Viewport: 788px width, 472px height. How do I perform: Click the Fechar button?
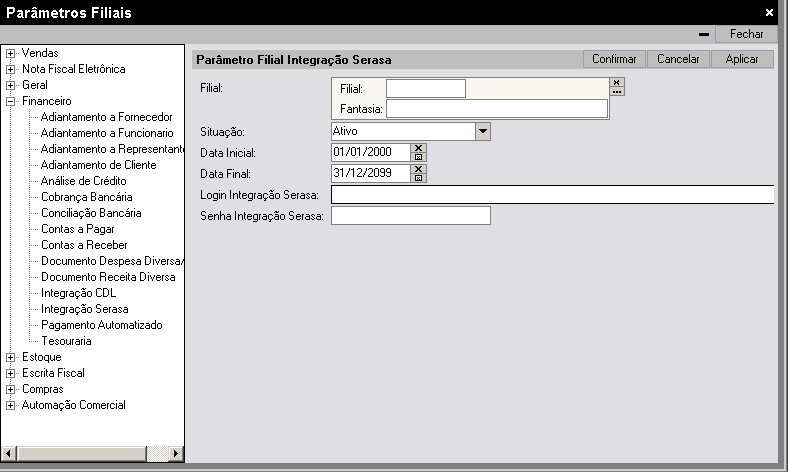pyautogui.click(x=746, y=34)
